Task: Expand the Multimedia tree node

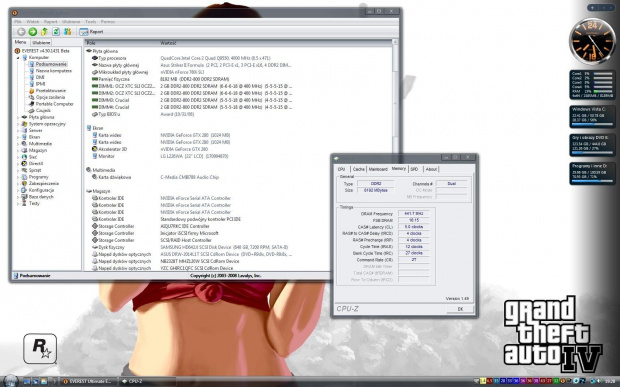Action: (18, 144)
